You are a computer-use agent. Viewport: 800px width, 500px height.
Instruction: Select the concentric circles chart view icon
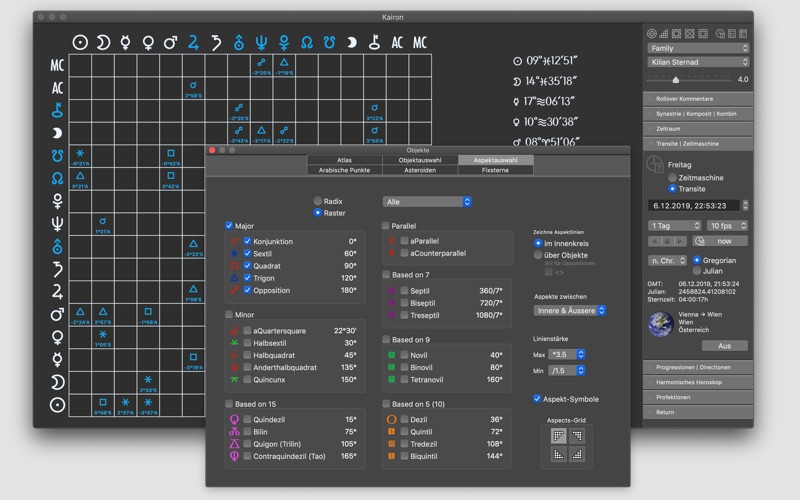tap(652, 34)
